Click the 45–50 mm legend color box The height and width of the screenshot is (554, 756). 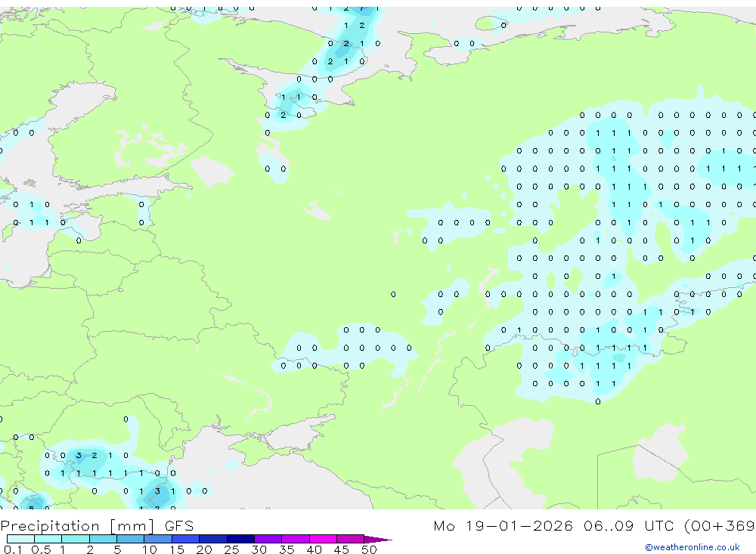(x=351, y=539)
